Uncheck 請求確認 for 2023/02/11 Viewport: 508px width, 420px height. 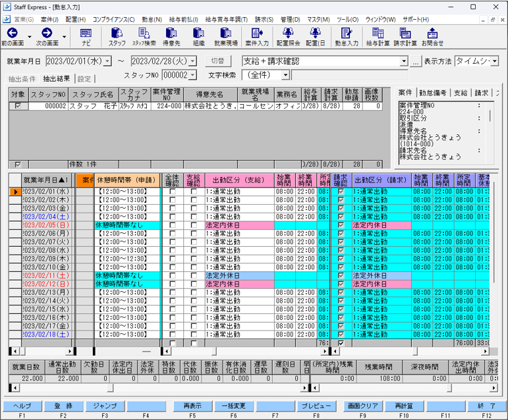coord(341,276)
